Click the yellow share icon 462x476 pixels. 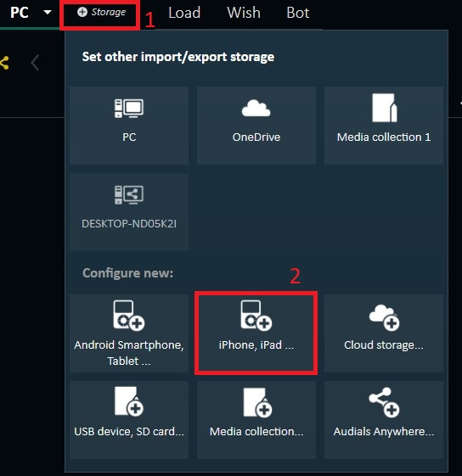pos(4,63)
